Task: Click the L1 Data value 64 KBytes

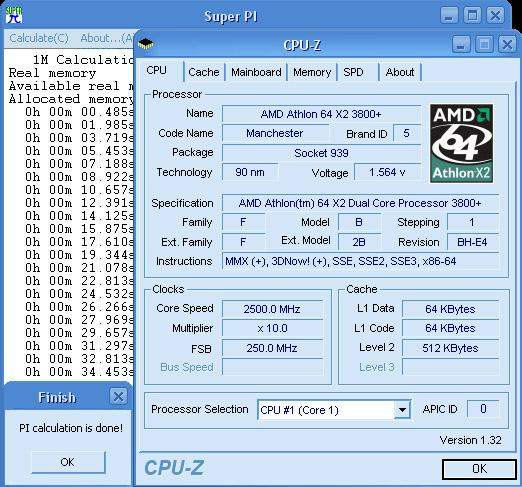Action: pyautogui.click(x=450, y=309)
